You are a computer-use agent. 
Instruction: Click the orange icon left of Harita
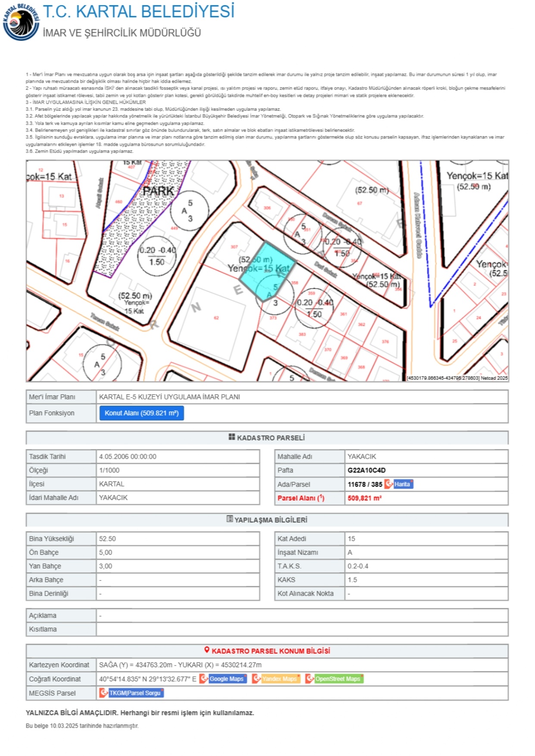(x=388, y=484)
